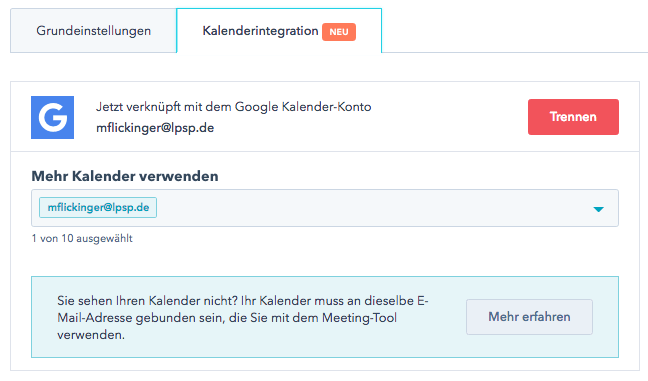This screenshot has height=381, width=648.
Task: Open the Kalenderintegration tab
Action: pos(279,31)
